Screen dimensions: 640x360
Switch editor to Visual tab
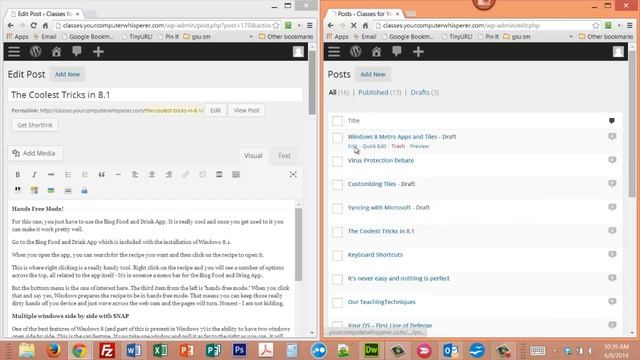253,156
